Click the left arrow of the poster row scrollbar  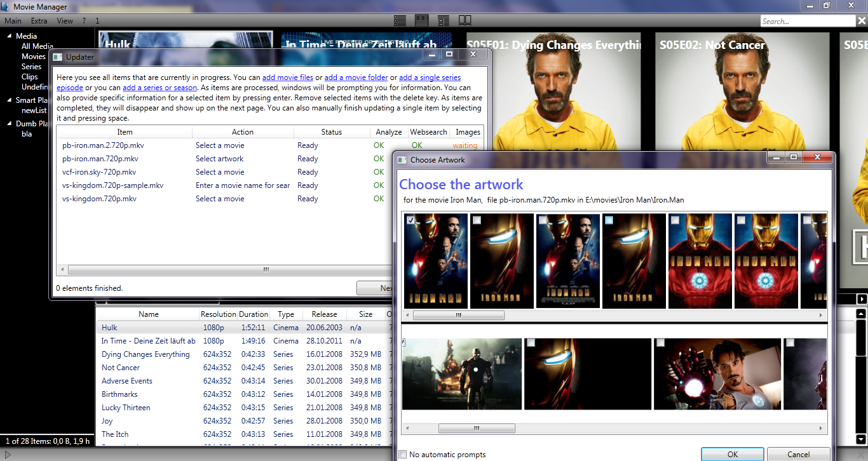point(408,315)
